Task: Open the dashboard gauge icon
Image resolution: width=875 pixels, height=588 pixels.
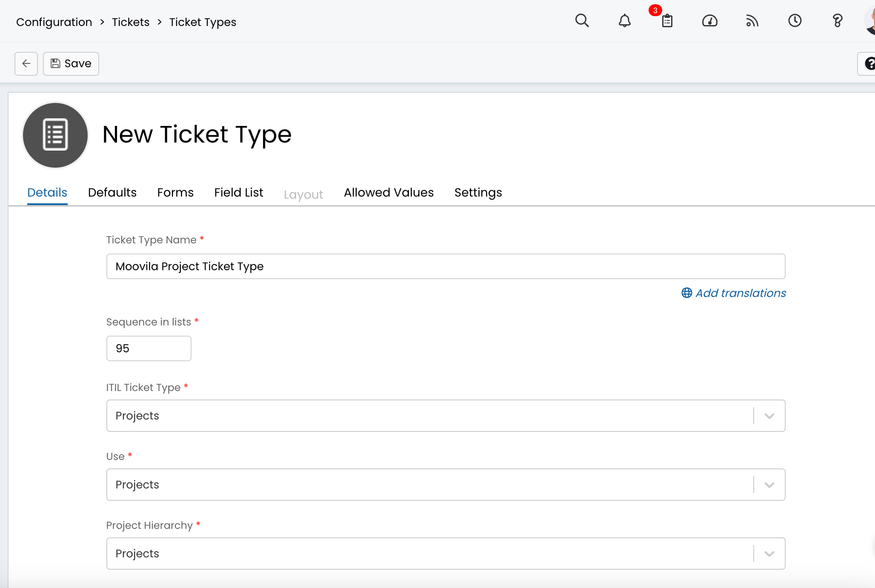Action: click(709, 20)
